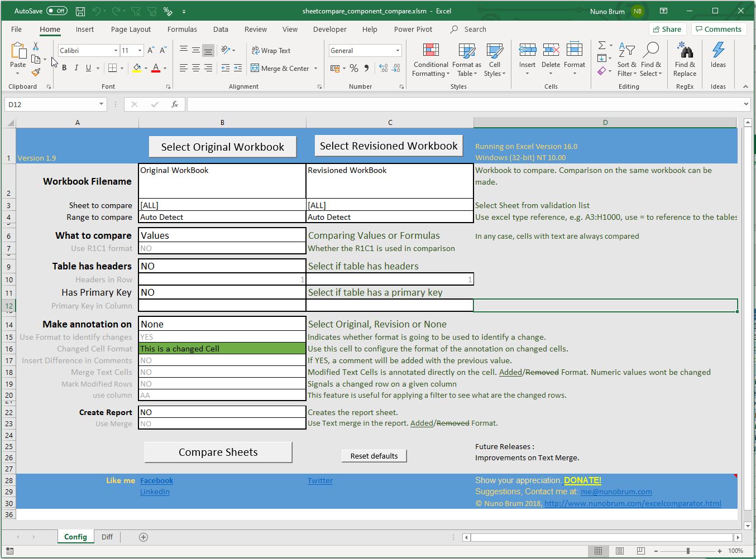This screenshot has width=756, height=559.
Task: Click the Ideas icon on the ribbon
Action: point(717,56)
